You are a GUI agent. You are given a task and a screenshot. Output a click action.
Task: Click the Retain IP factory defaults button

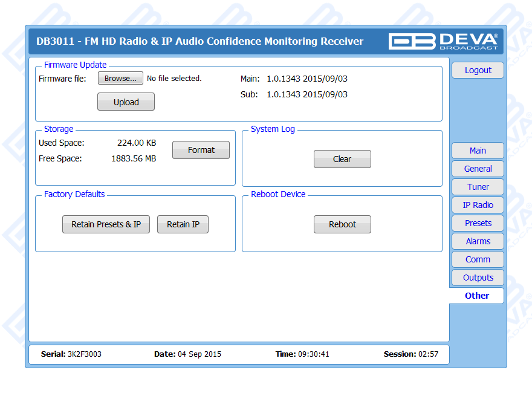(183, 224)
